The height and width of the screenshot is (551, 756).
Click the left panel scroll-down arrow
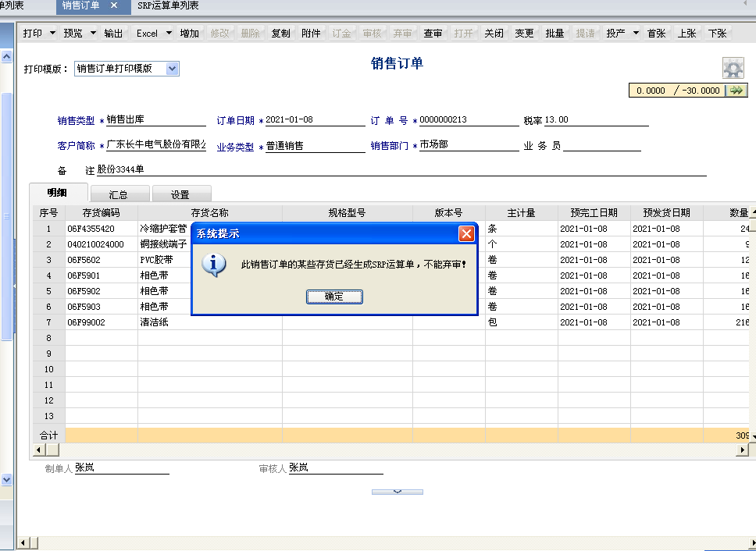(6, 479)
